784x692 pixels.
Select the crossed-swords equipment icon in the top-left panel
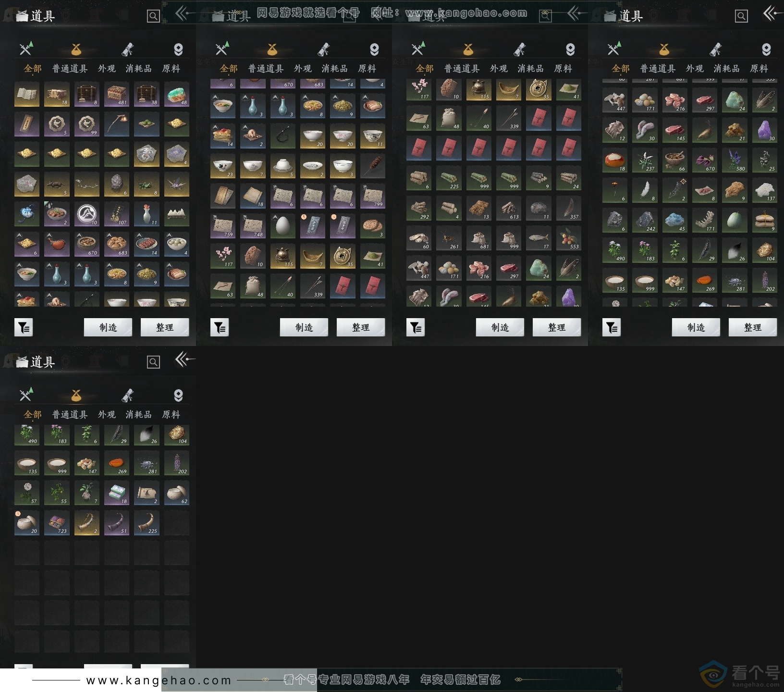coord(26,49)
